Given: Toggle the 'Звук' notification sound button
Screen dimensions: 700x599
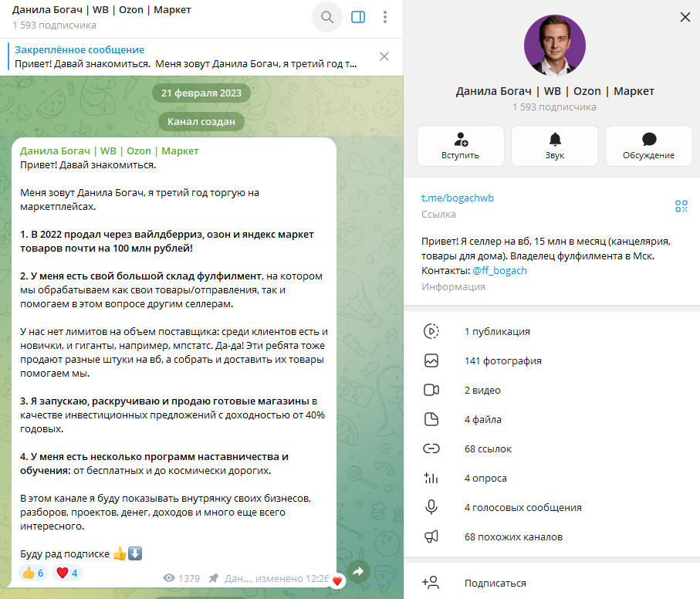Looking at the screenshot, I should click(554, 146).
